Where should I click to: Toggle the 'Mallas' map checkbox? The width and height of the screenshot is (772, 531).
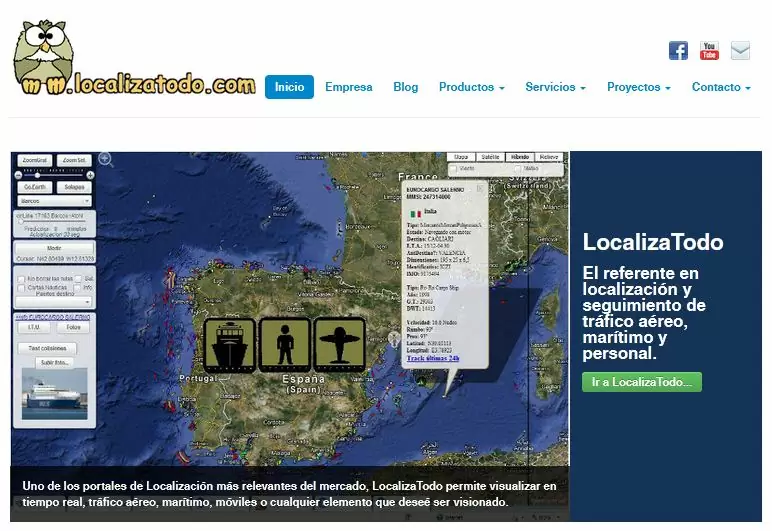[x=517, y=169]
